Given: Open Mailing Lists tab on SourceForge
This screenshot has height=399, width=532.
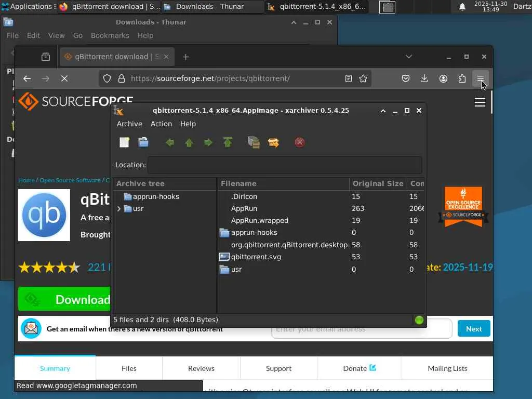Looking at the screenshot, I should coord(447,368).
